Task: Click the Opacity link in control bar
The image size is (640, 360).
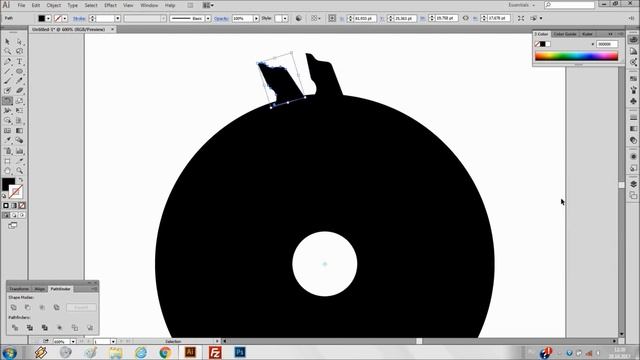Action: (x=221, y=18)
